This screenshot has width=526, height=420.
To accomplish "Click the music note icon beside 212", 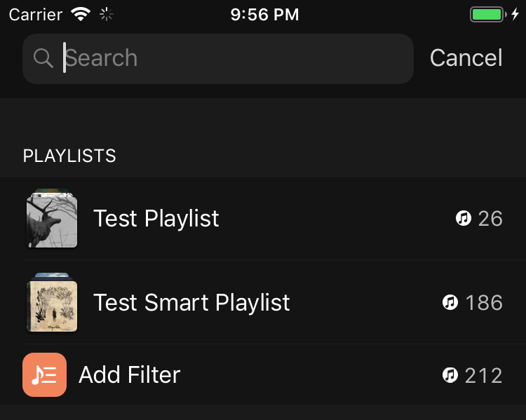I will 450,375.
